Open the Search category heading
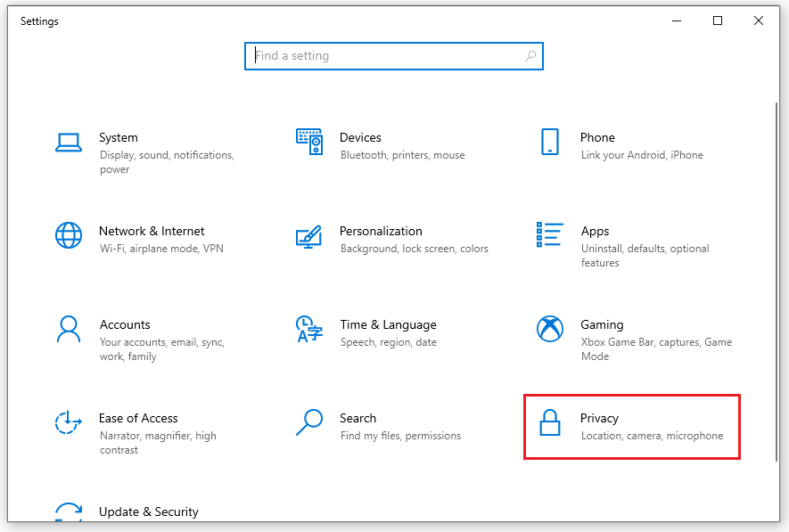 (x=358, y=418)
